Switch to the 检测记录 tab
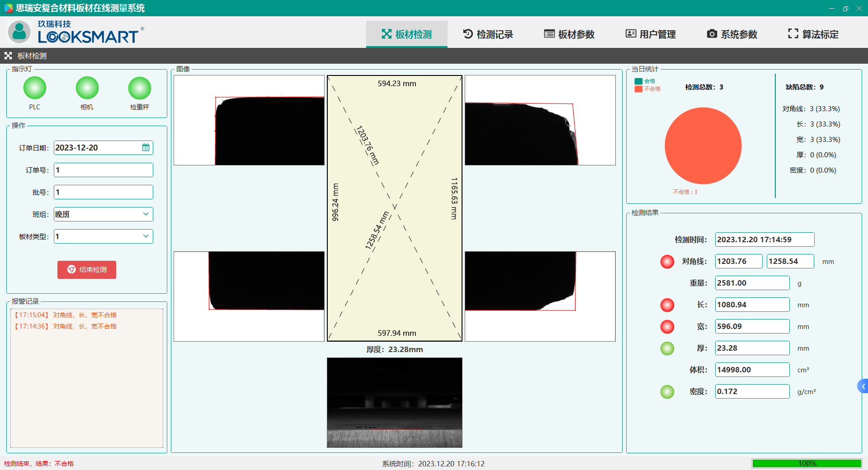The image size is (868, 470). (488, 34)
